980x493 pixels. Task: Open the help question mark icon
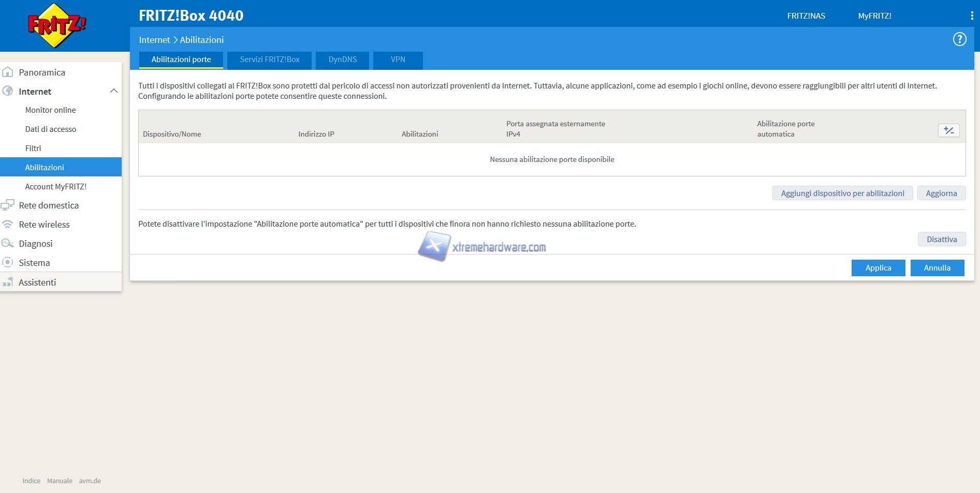point(959,39)
